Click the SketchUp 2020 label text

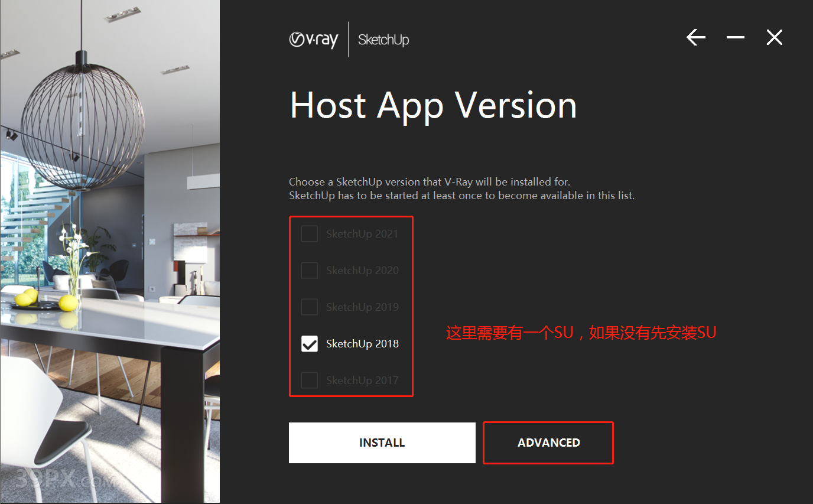point(362,271)
